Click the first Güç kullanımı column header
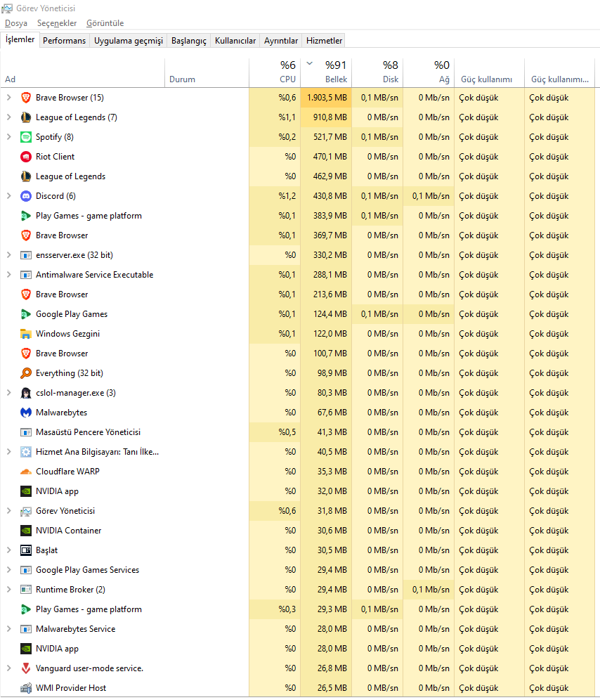The width and height of the screenshot is (600, 700). (x=489, y=72)
